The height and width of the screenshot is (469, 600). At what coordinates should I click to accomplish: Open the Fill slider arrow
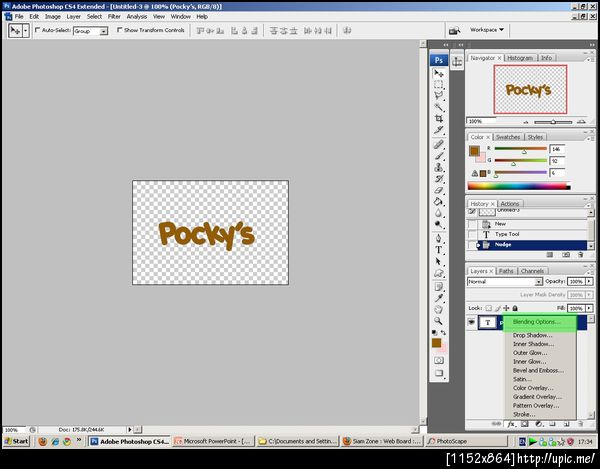click(589, 308)
